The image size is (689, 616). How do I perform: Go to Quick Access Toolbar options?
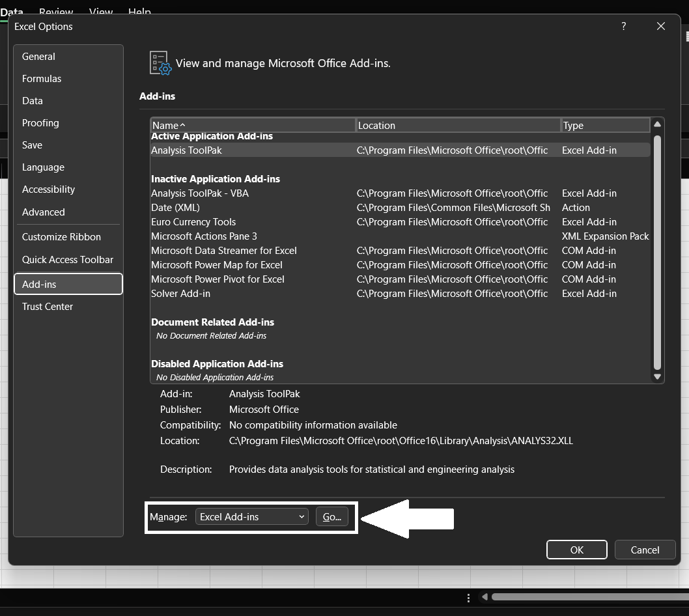coord(68,260)
